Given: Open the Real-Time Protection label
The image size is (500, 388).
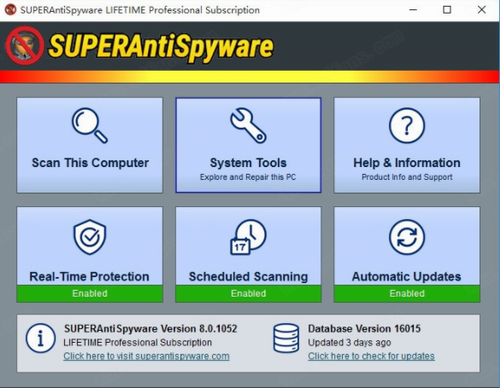Looking at the screenshot, I should pos(89,276).
